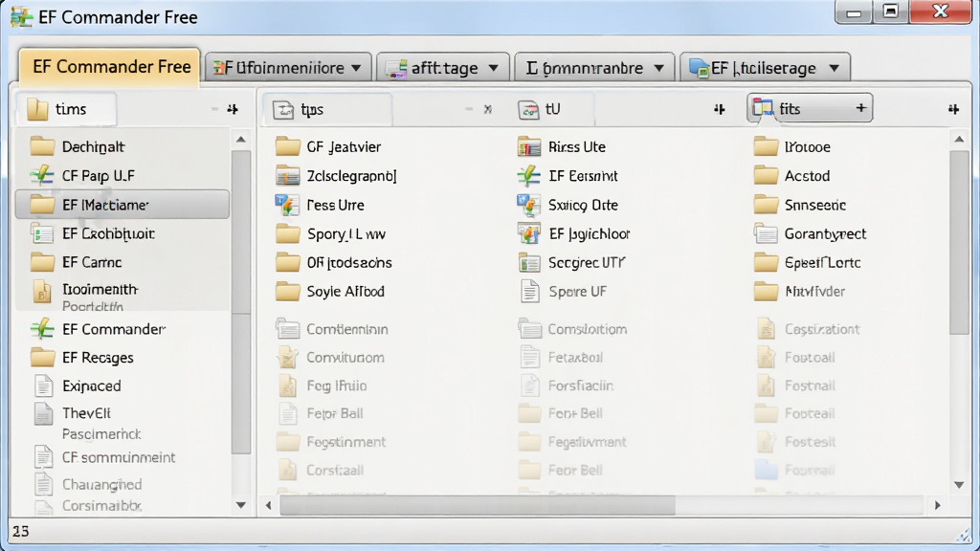Close the tips panel tab with its x icon
This screenshot has height=551, width=980.
tap(487, 109)
